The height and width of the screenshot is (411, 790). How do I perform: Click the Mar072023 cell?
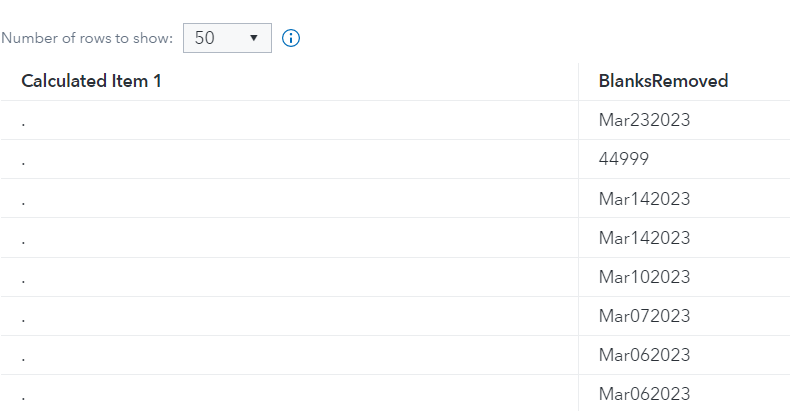tap(644, 315)
